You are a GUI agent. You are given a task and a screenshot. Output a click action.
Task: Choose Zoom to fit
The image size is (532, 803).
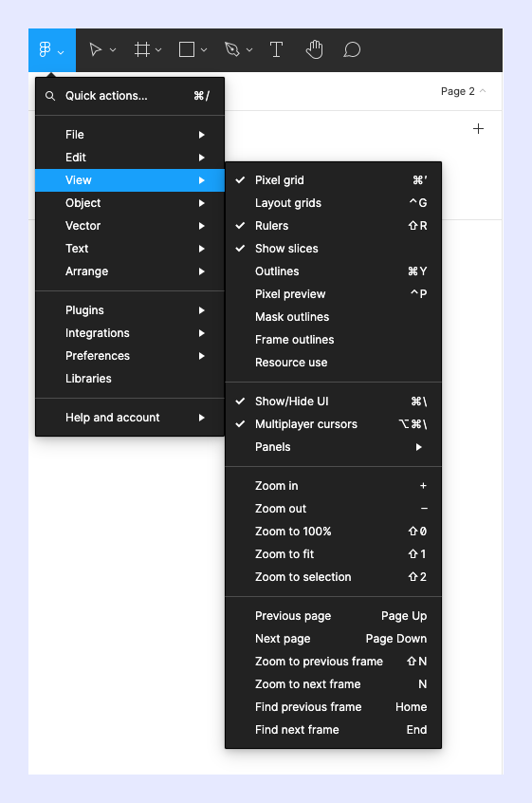pos(333,554)
